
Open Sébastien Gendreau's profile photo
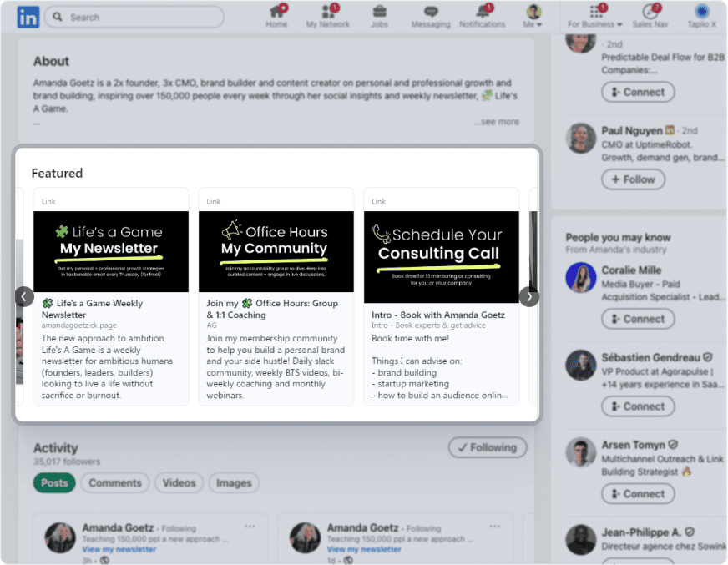pos(581,365)
